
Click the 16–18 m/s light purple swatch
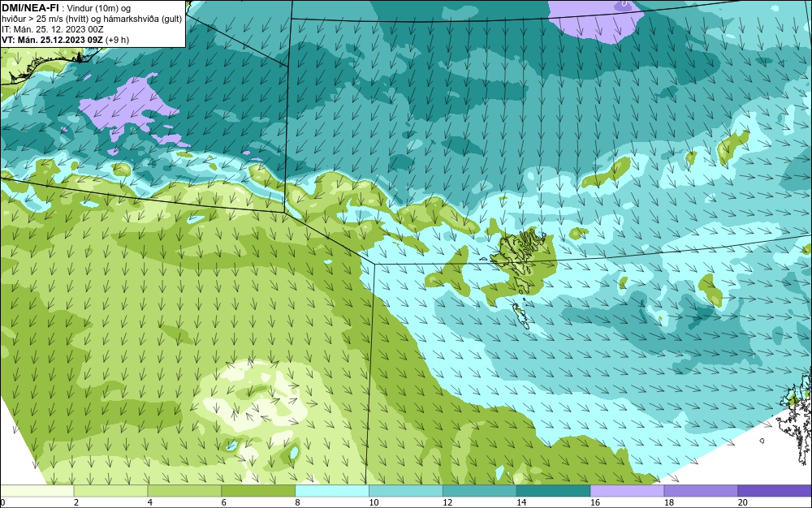pyautogui.click(x=627, y=490)
